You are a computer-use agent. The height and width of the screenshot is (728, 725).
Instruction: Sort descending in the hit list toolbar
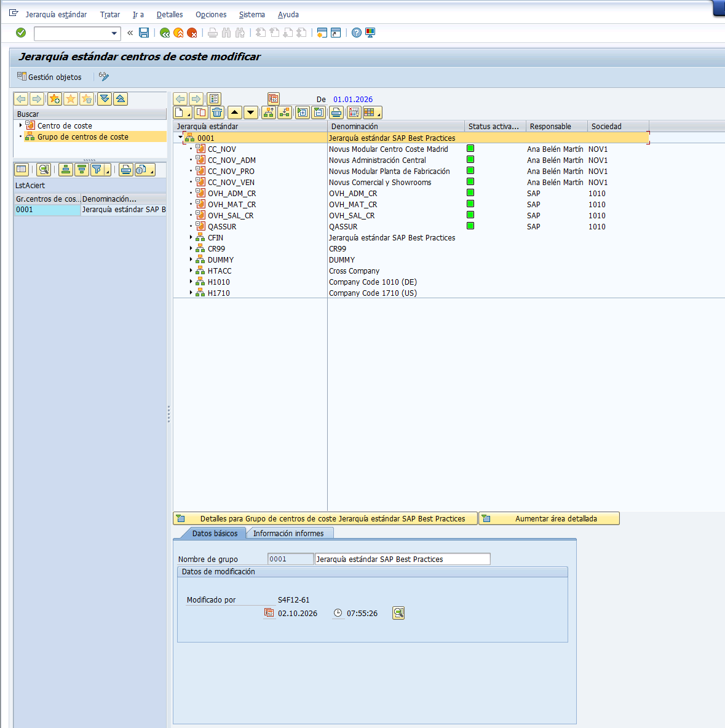[x=82, y=170]
